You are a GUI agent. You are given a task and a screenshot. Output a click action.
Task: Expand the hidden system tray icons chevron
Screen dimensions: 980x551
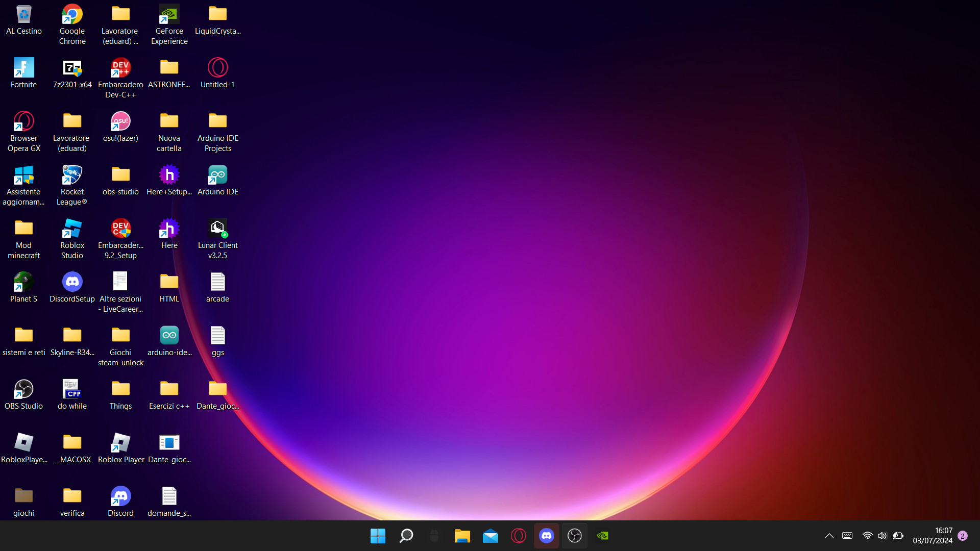829,536
